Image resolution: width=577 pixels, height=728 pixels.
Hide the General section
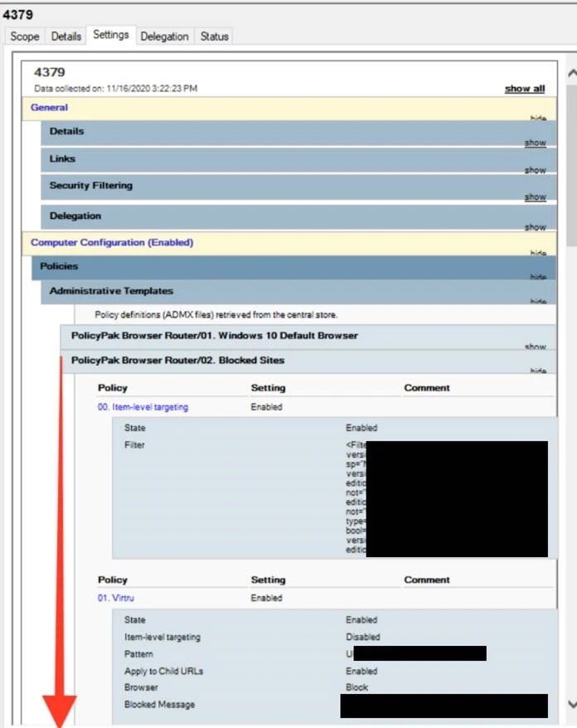click(x=537, y=119)
